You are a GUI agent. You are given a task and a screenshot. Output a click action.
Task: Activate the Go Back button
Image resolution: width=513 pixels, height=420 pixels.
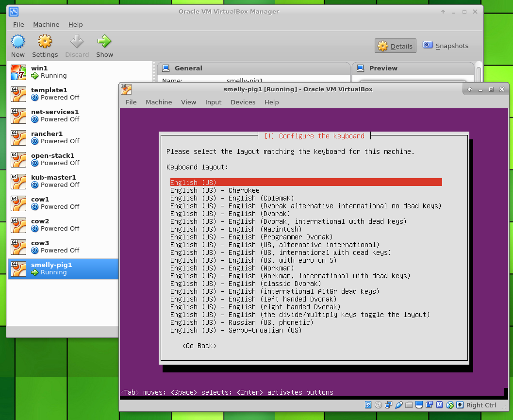[199, 346]
